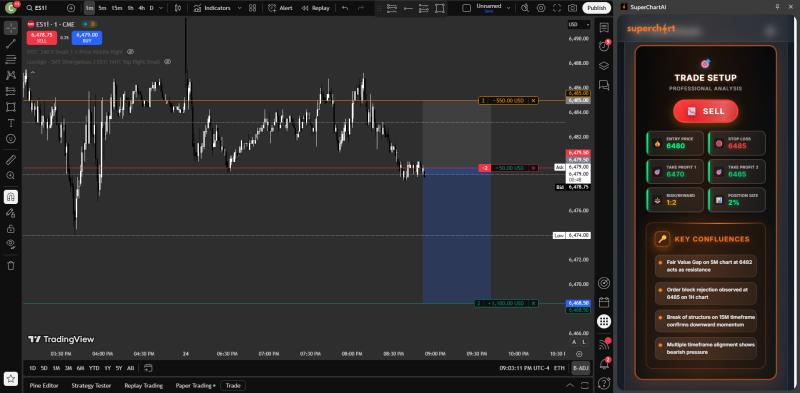The width and height of the screenshot is (800, 393).
Task: Open the Strategy Tester tab
Action: [x=91, y=385]
